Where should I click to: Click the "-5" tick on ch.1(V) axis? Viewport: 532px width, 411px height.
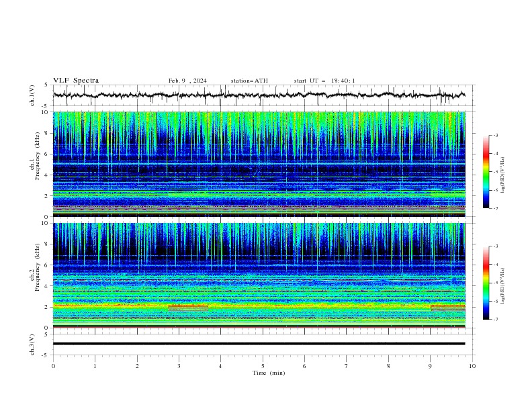(45, 106)
